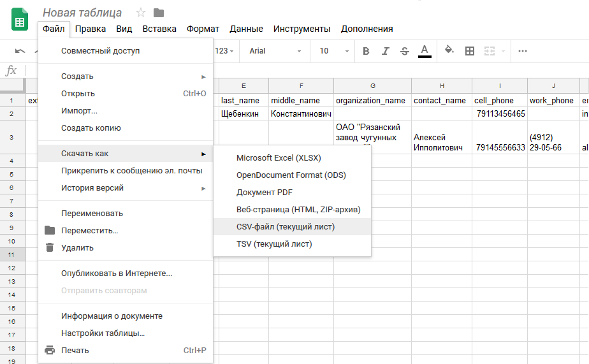The width and height of the screenshot is (589, 364).
Task: Download as OpenDocument Format (ODS)
Action: click(292, 175)
